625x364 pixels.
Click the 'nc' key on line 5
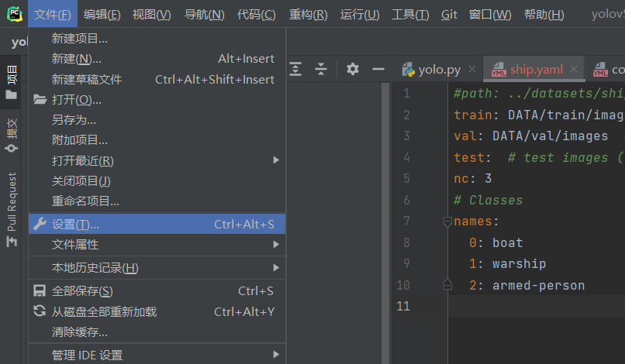click(461, 178)
